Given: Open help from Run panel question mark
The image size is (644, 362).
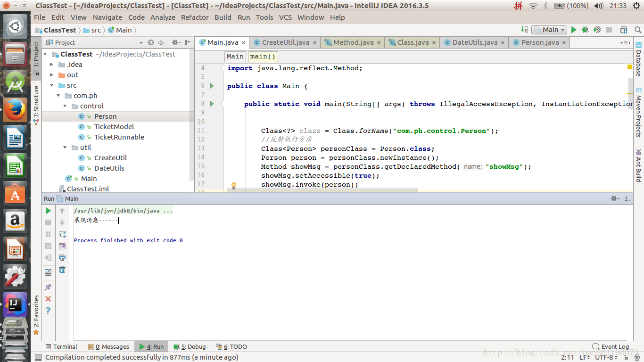Looking at the screenshot, I should pyautogui.click(x=48, y=311).
